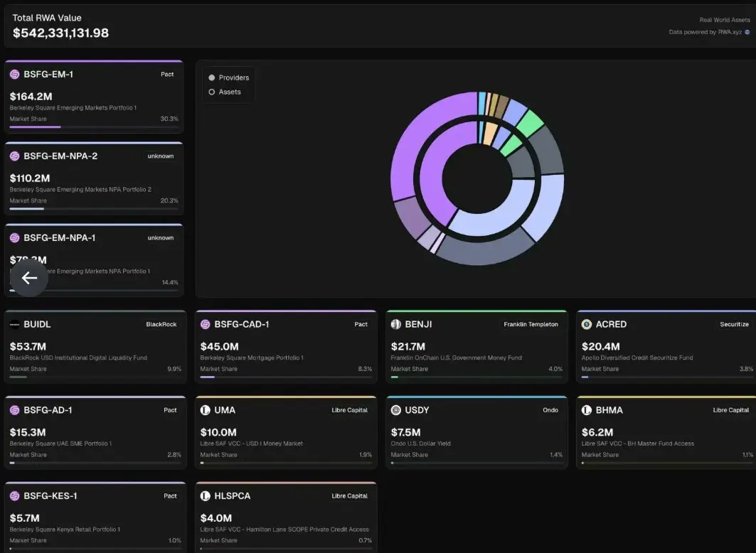Click the 8.3% market share figure
This screenshot has height=553, width=756.
pos(365,369)
